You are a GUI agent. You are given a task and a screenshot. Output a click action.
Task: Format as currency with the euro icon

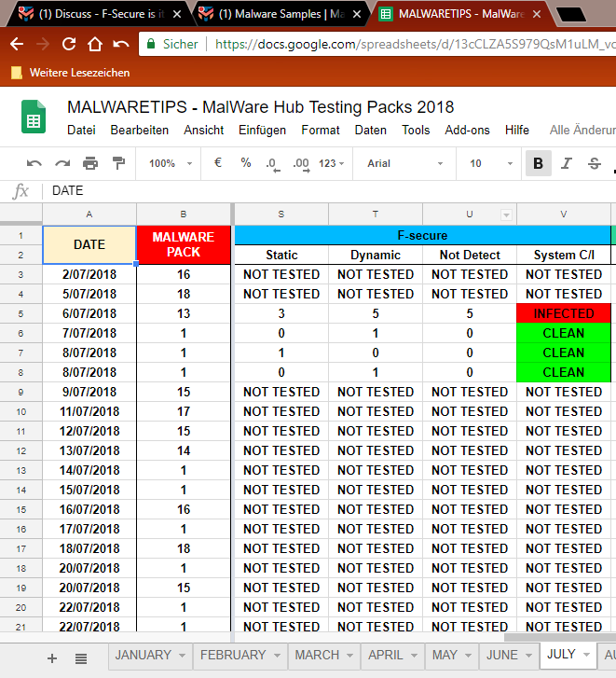tap(218, 163)
